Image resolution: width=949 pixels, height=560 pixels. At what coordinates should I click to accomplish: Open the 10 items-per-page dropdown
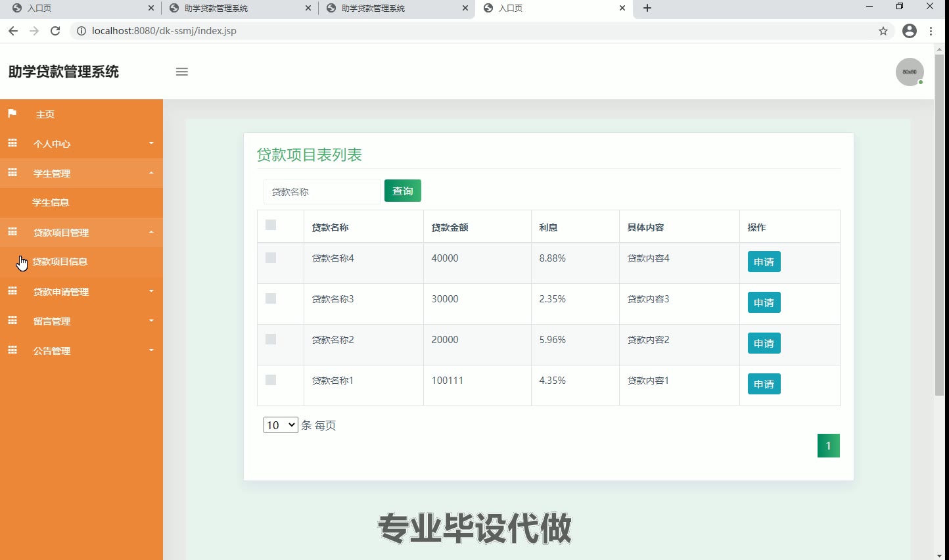[281, 425]
